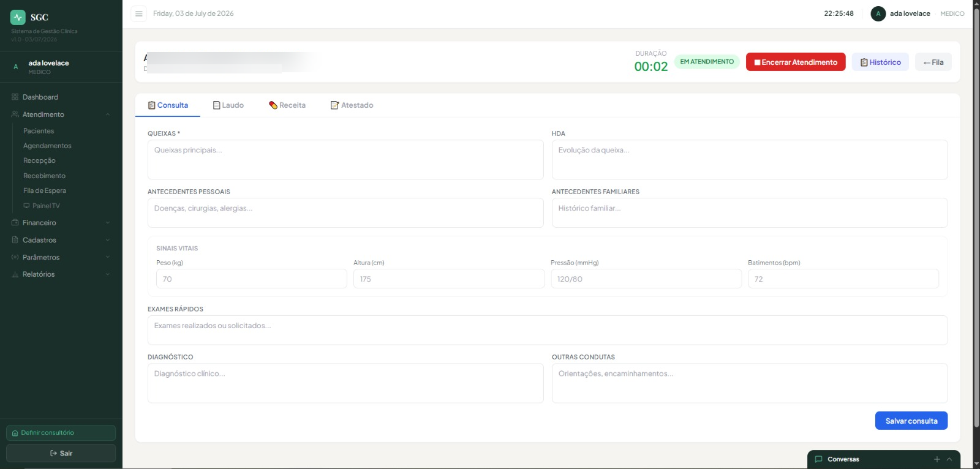Click the 22:25:48 clock text
Viewport: 980px width, 469px height.
coord(839,13)
